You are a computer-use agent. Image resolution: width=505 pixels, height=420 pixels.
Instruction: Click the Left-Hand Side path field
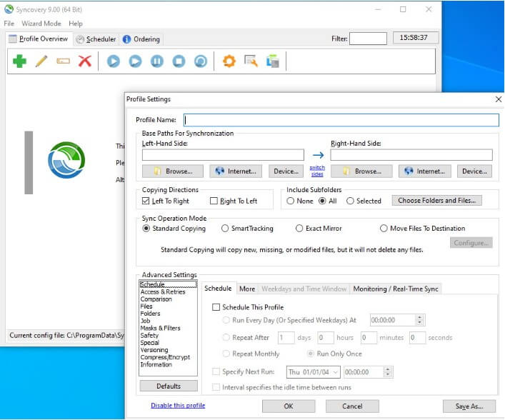(x=223, y=155)
